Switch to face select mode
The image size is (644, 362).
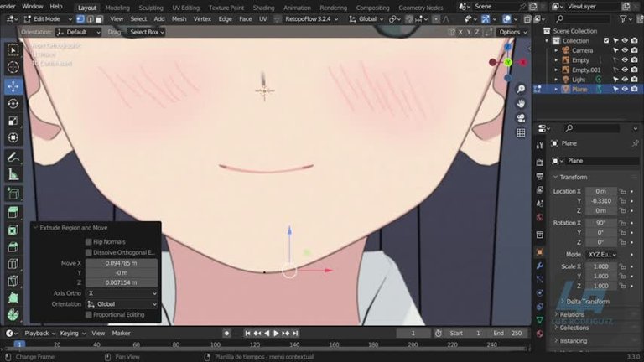(99, 19)
